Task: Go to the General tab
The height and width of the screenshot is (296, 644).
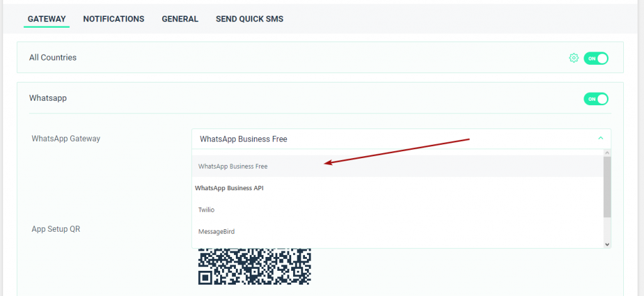Action: click(x=180, y=19)
